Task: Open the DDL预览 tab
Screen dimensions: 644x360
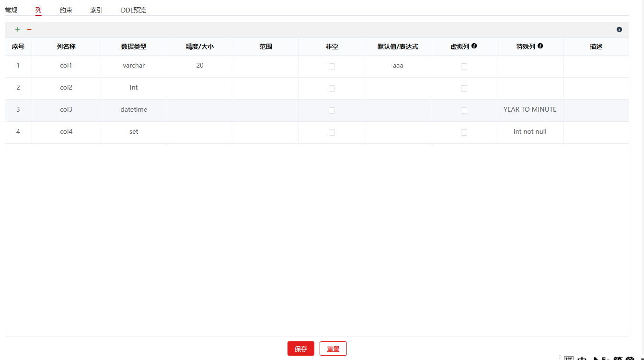Action: 133,10
